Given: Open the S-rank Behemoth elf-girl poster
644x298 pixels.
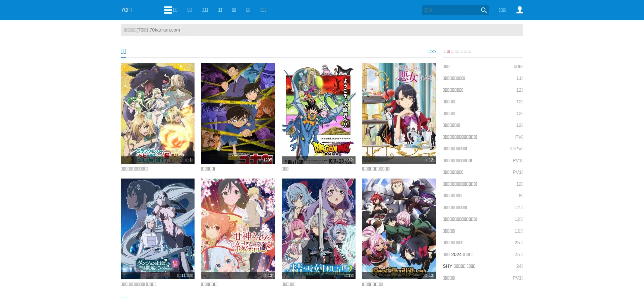Looking at the screenshot, I should (158, 113).
